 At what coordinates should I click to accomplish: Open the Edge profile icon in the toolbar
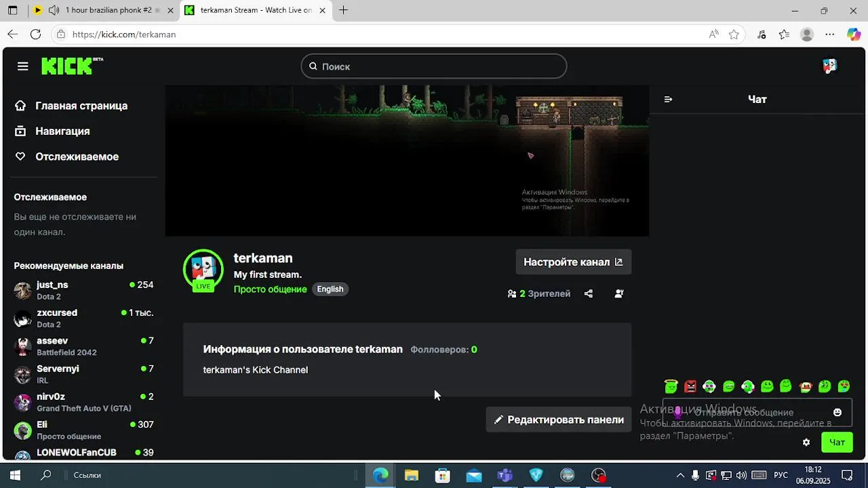[807, 34]
